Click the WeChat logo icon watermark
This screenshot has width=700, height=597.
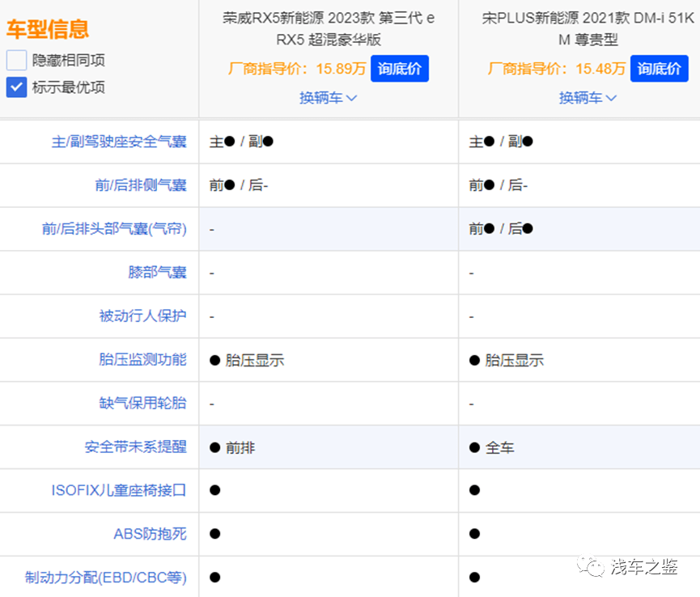click(594, 567)
